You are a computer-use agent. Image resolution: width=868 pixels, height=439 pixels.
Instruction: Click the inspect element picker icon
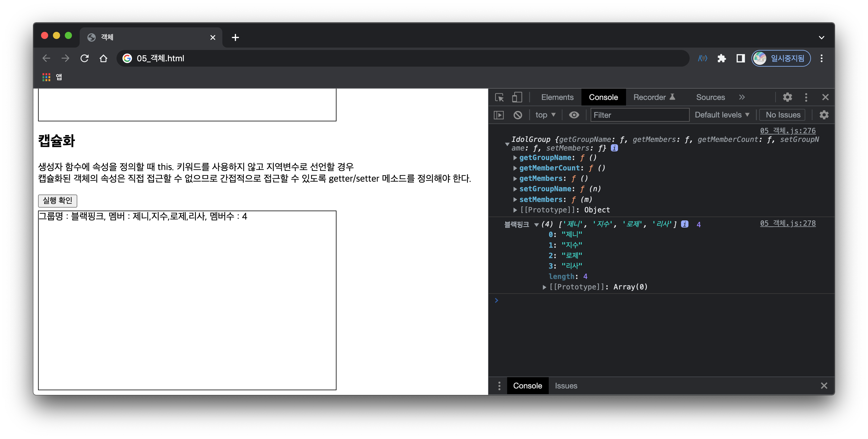(x=499, y=98)
